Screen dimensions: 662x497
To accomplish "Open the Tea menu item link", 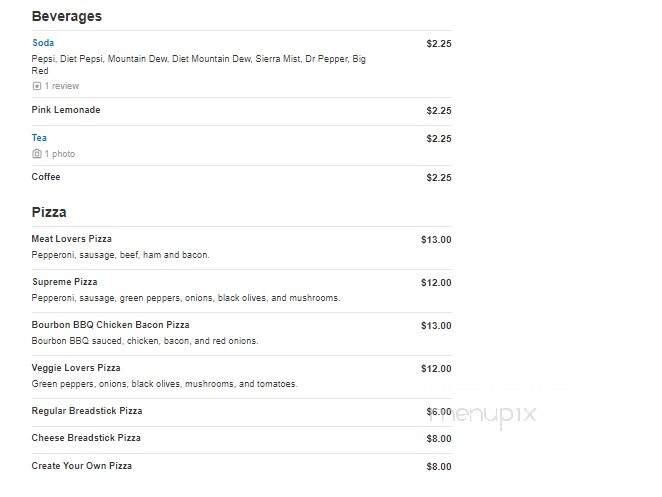I will click(39, 138).
